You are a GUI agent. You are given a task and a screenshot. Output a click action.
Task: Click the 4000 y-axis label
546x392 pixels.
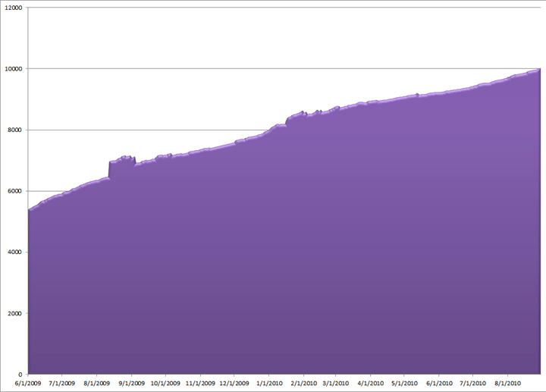point(15,252)
